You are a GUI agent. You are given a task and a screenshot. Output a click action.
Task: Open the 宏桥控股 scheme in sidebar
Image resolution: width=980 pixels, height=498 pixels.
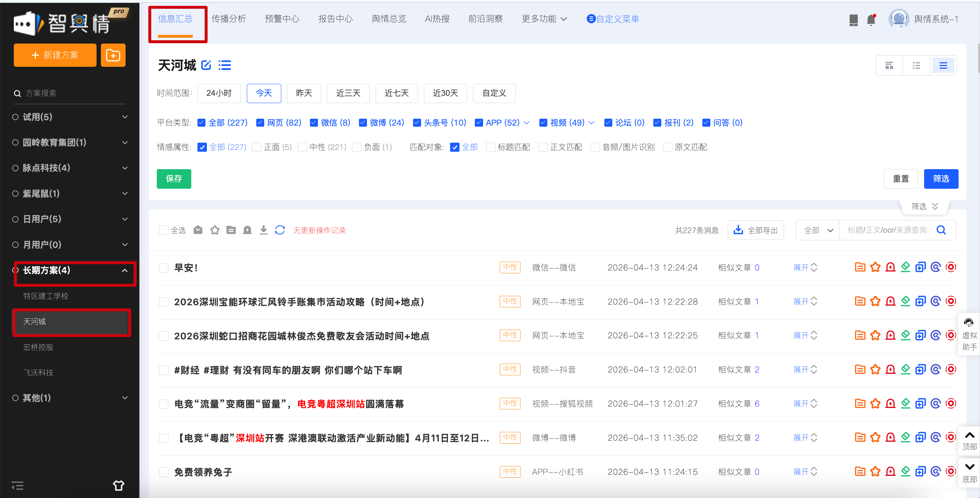38,347
